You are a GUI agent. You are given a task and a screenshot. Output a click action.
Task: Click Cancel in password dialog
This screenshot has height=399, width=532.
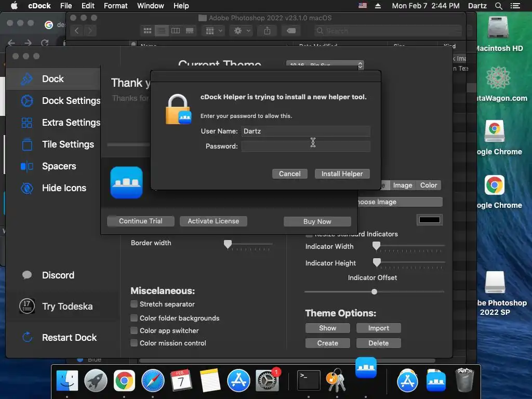click(290, 174)
